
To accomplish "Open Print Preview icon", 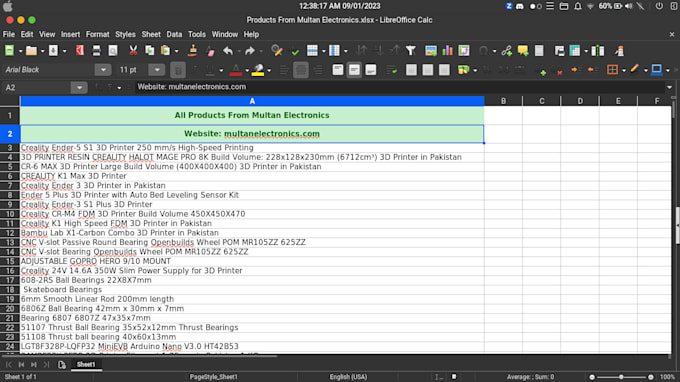I will [x=113, y=51].
